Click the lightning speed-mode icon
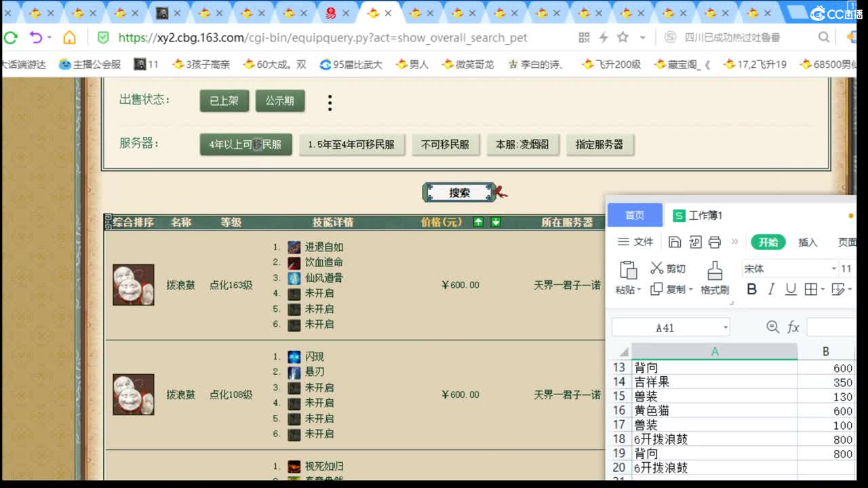Viewport: 868px width, 488px height. (603, 37)
